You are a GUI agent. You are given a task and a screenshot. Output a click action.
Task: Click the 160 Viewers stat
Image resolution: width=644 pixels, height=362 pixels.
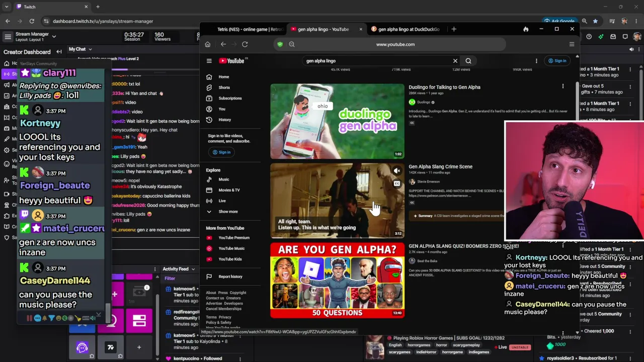coord(162,37)
